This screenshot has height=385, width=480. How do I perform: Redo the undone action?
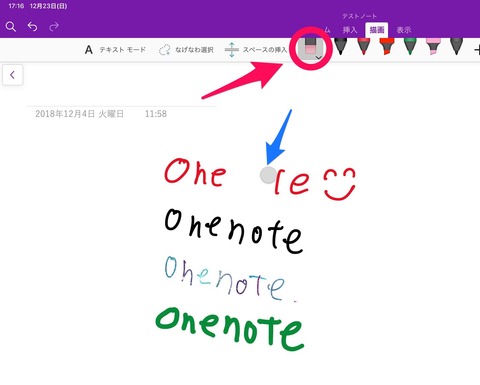(54, 26)
